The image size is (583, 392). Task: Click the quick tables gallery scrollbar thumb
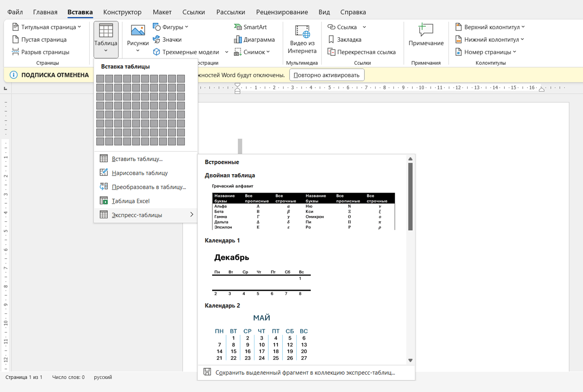coord(410,196)
